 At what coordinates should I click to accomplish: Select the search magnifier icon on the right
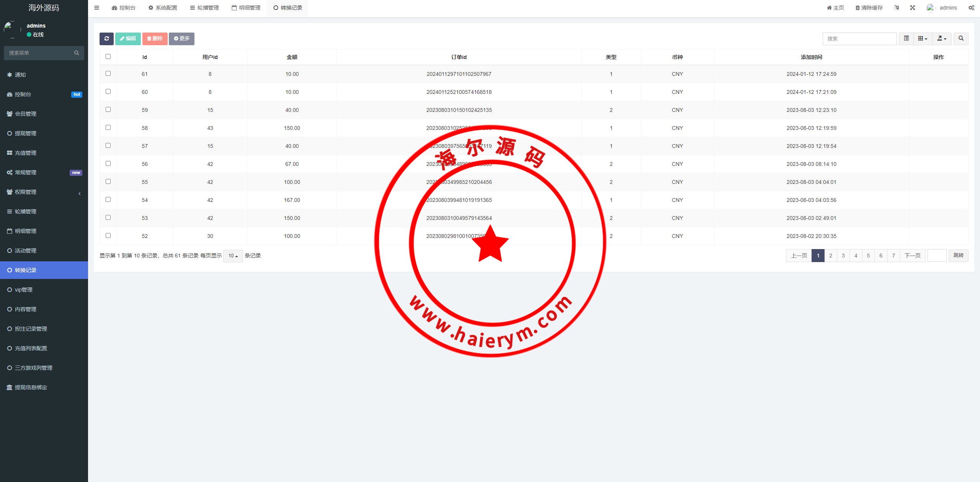[x=961, y=38]
